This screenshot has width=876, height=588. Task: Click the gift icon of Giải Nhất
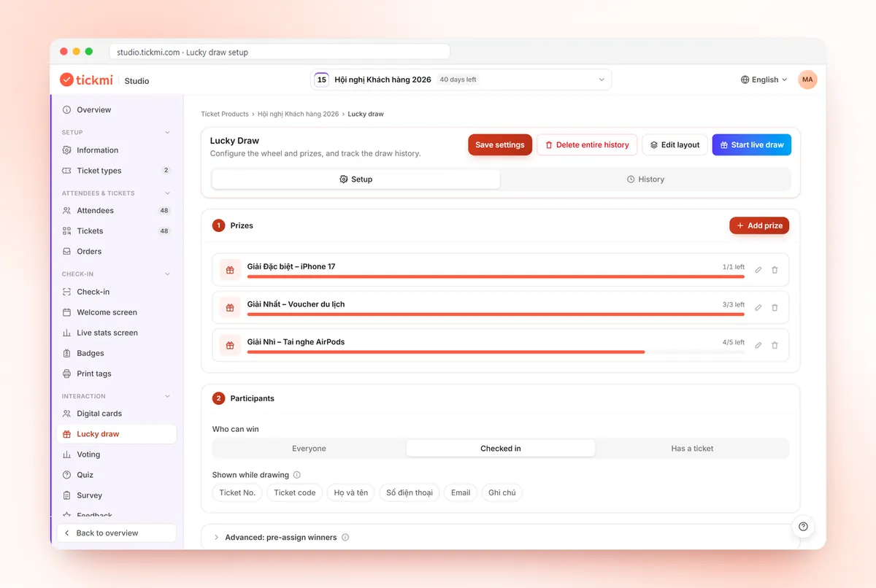point(230,308)
